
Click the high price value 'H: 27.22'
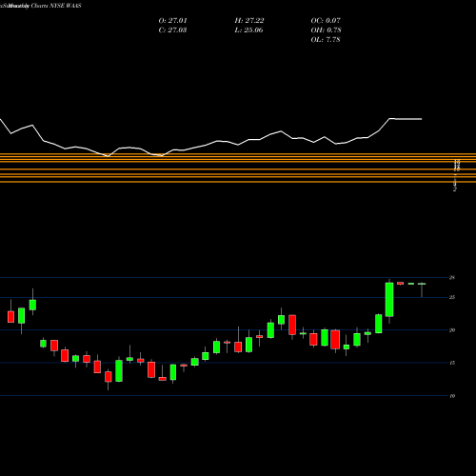pyautogui.click(x=249, y=21)
